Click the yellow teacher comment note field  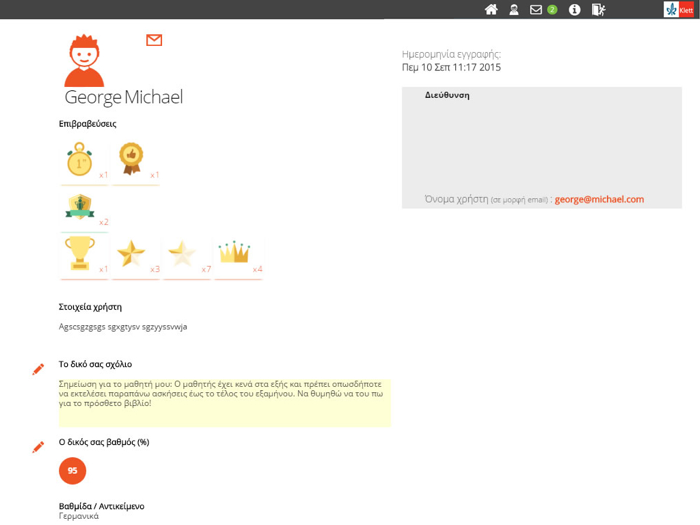(225, 403)
